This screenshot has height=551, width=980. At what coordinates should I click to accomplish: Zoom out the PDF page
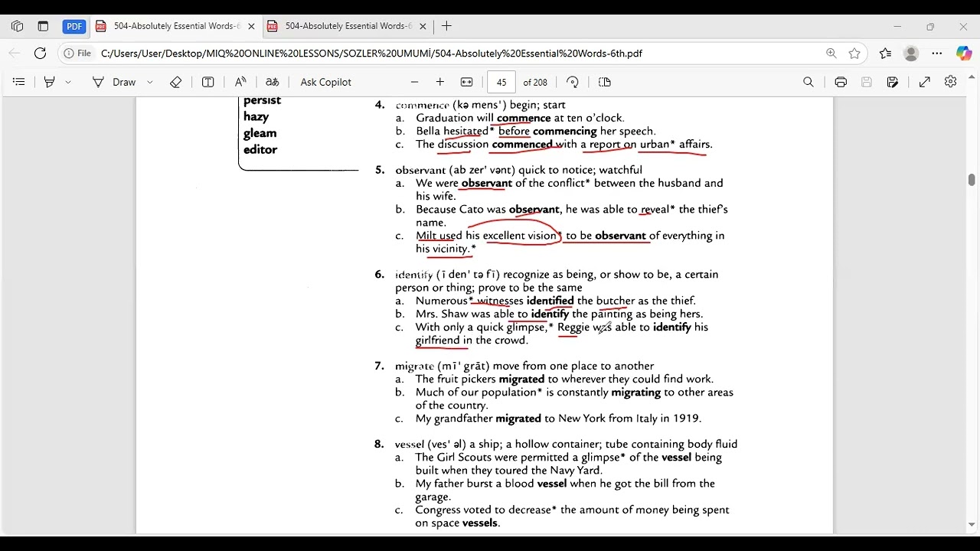pos(414,82)
